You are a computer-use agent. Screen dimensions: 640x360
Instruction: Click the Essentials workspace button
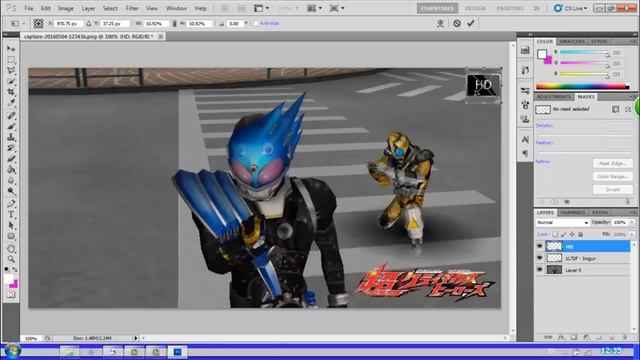[437, 8]
